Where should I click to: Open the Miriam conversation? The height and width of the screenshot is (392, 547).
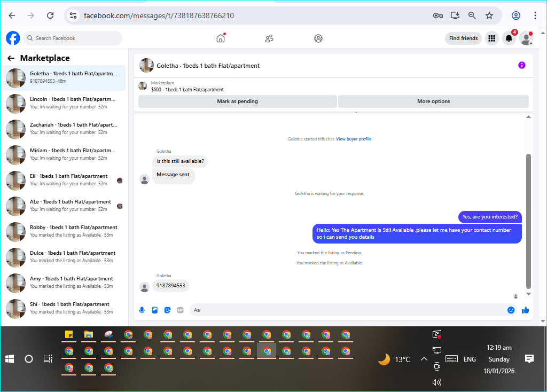(64, 154)
